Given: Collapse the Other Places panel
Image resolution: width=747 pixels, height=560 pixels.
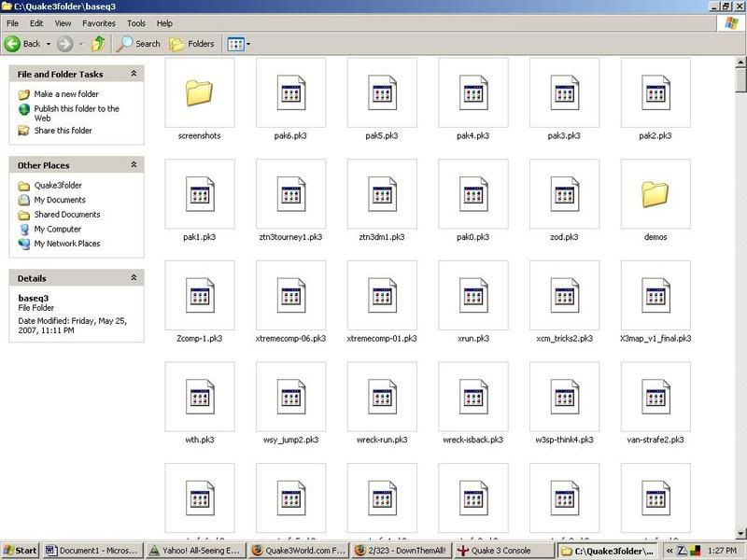Looking at the screenshot, I should (134, 165).
